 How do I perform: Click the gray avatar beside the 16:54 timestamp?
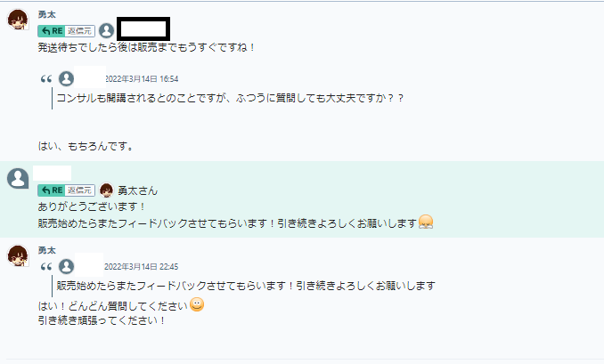coord(66,78)
